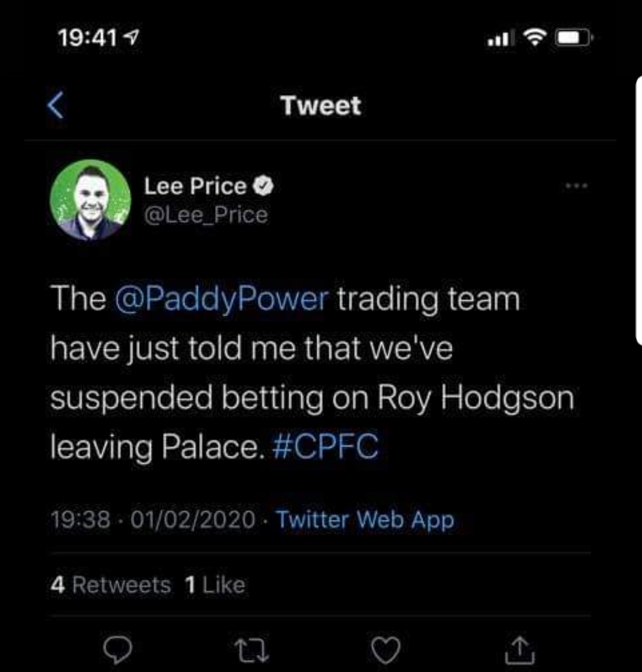Open the three-dot more options menu
The image size is (642, 672).
point(577,186)
